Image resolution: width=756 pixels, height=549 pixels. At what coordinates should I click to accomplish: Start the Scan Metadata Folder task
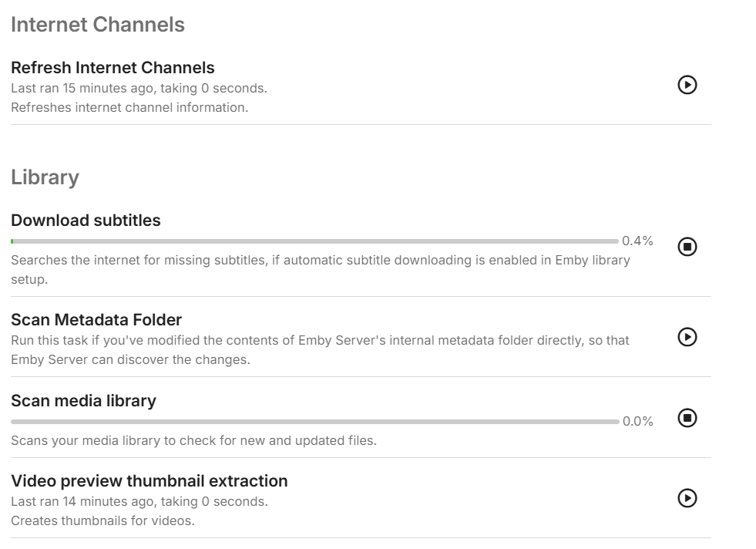687,337
